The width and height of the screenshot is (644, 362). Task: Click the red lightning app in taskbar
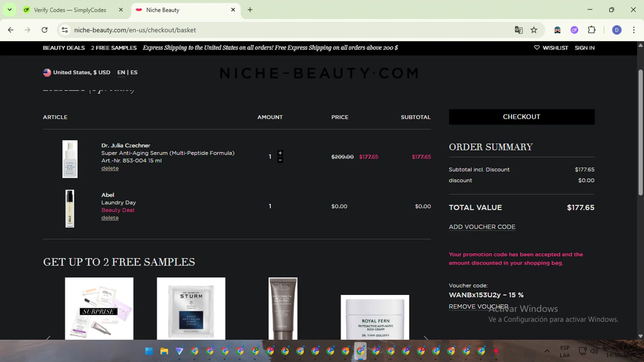(x=496, y=351)
